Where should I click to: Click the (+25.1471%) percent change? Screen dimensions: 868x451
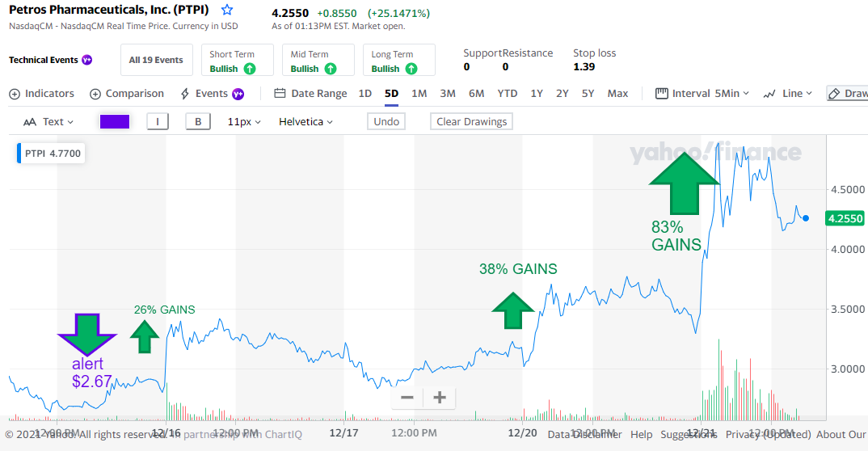(398, 13)
